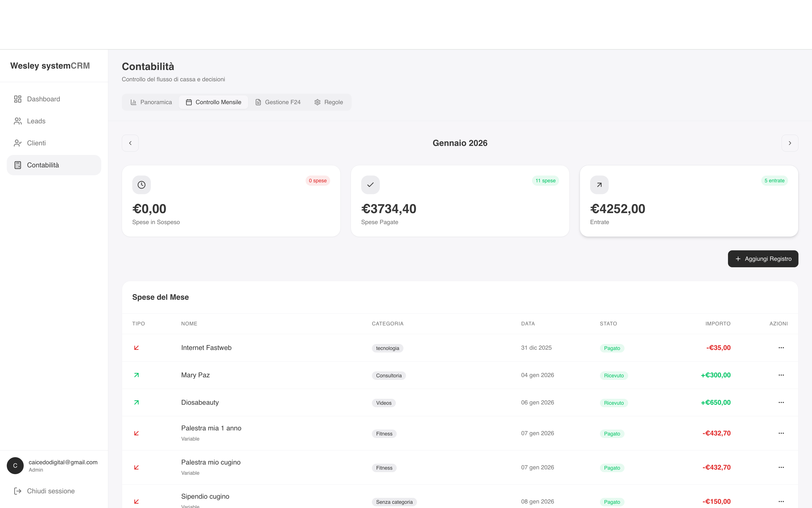Click expense arrow icon for Palestra mio cugino
Screen dimensions: 812x508
(136, 467)
